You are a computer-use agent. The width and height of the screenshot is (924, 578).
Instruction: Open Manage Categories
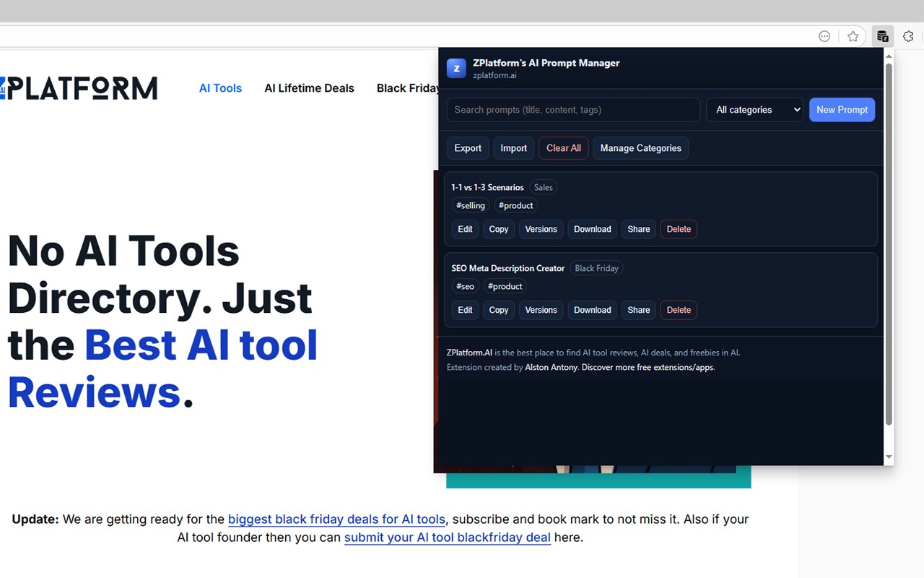coord(641,148)
